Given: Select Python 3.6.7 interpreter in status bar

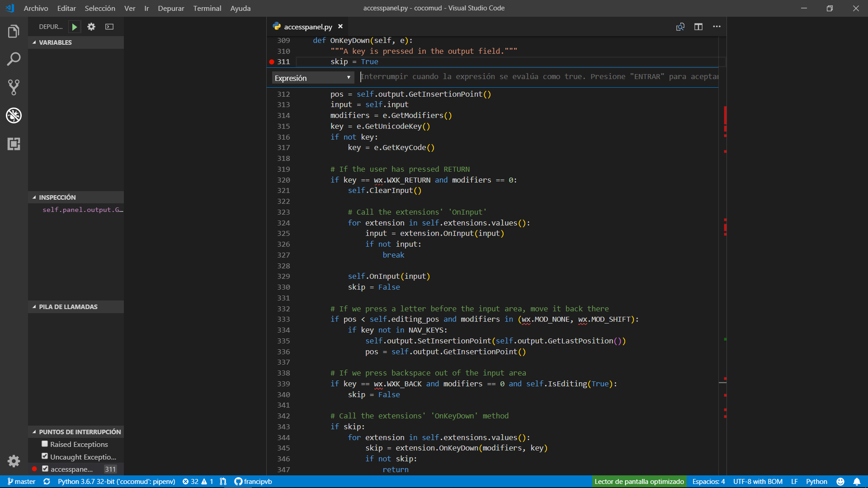Looking at the screenshot, I should pyautogui.click(x=117, y=482).
